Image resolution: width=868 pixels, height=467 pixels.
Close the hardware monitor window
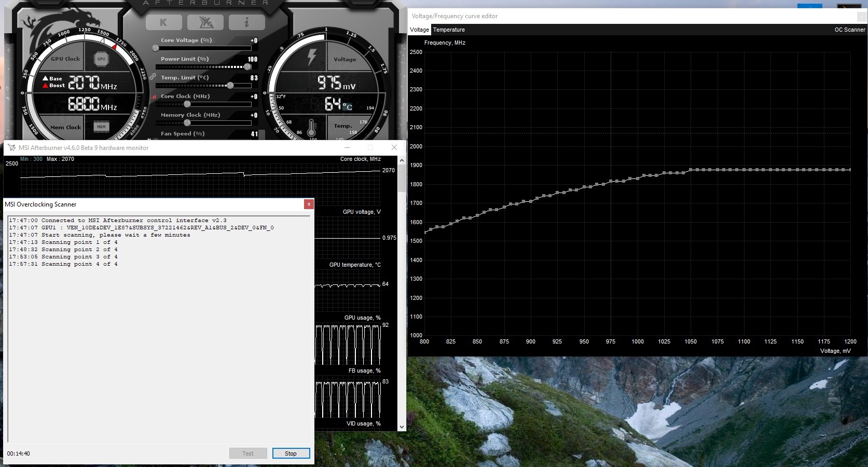pyautogui.click(x=394, y=148)
